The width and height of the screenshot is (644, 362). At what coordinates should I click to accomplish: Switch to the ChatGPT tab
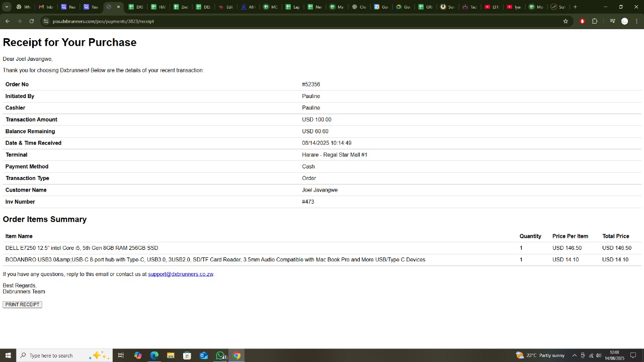point(359,7)
